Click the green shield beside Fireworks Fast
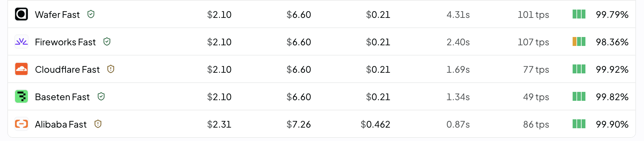The image size is (644, 141). point(107,41)
